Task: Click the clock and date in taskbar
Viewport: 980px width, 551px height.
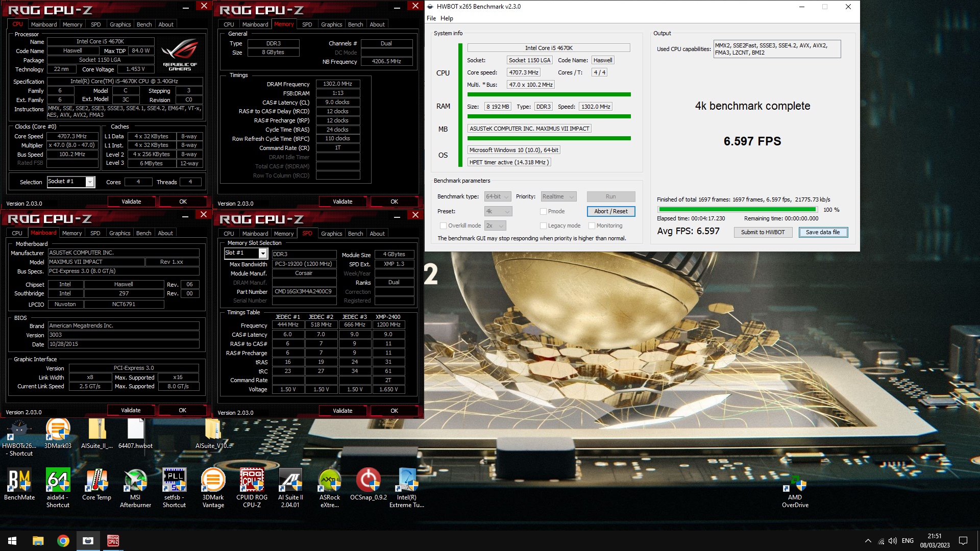Action: point(935,541)
